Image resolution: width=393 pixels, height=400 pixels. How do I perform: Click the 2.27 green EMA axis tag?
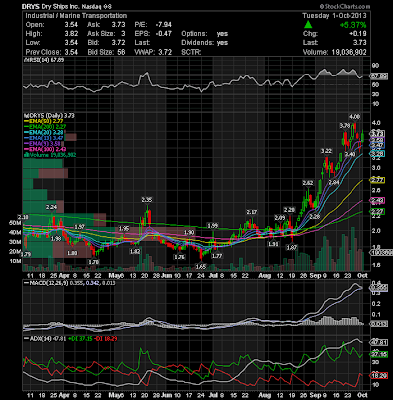click(x=377, y=211)
